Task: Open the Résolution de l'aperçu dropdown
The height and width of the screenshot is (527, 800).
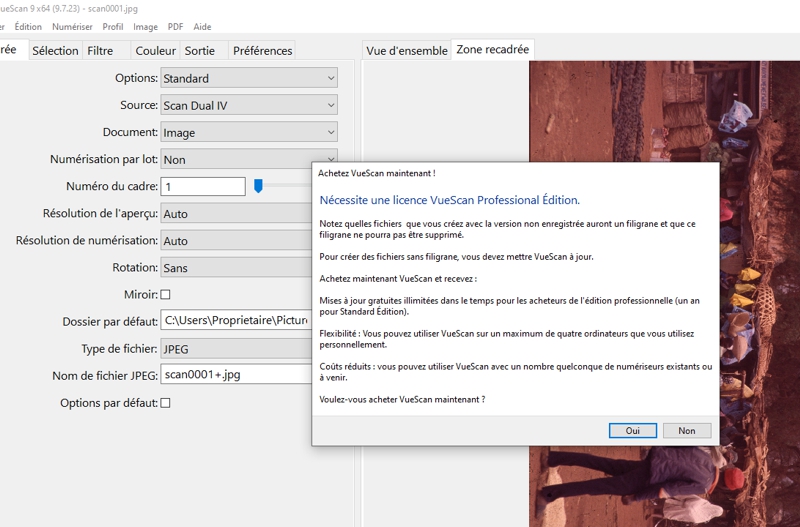Action: tap(236, 213)
